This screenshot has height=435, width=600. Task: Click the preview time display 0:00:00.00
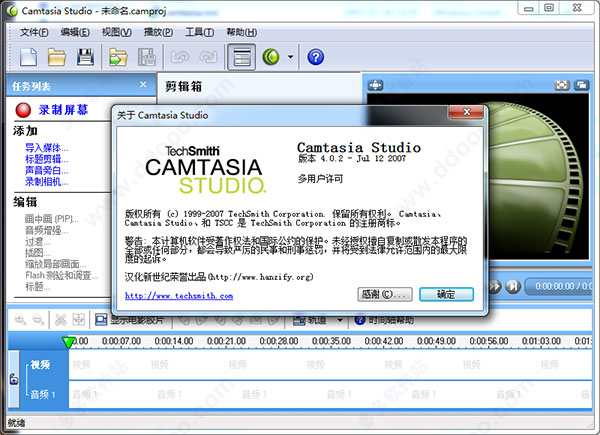(x=555, y=286)
